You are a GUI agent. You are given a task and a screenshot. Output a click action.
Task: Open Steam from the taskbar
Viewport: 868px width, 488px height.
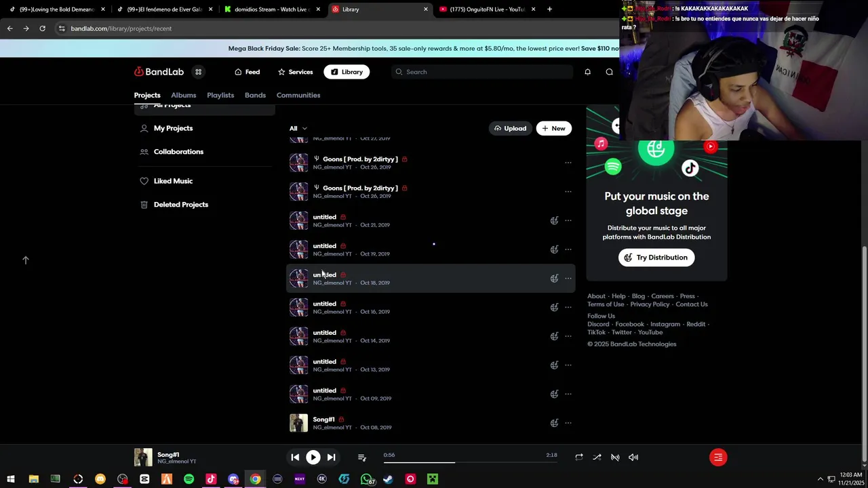point(388,479)
